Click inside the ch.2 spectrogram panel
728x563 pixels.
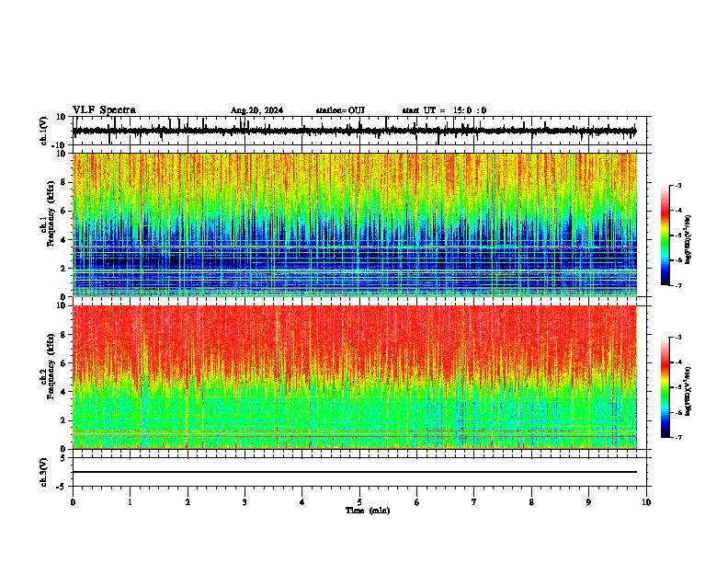coord(355,377)
